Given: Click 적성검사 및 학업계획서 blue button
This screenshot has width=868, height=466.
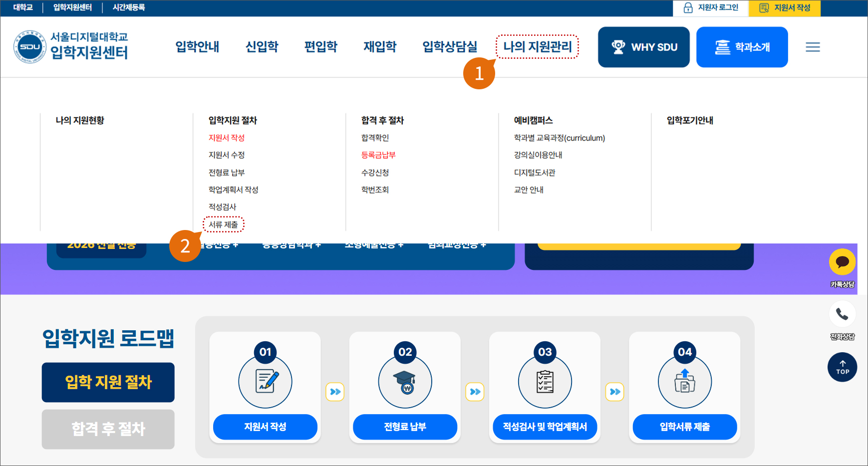Looking at the screenshot, I should click(x=545, y=427).
